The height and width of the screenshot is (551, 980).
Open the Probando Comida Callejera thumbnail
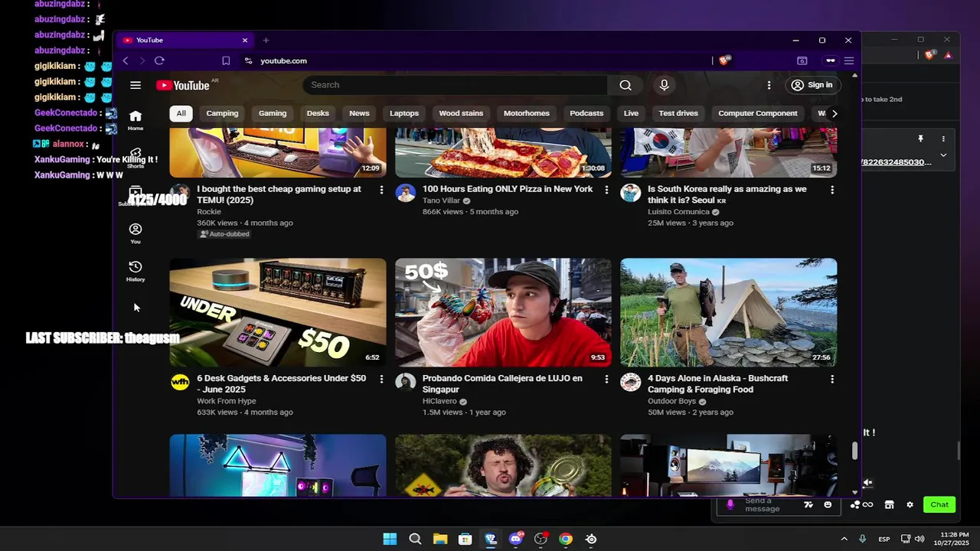[x=503, y=313]
